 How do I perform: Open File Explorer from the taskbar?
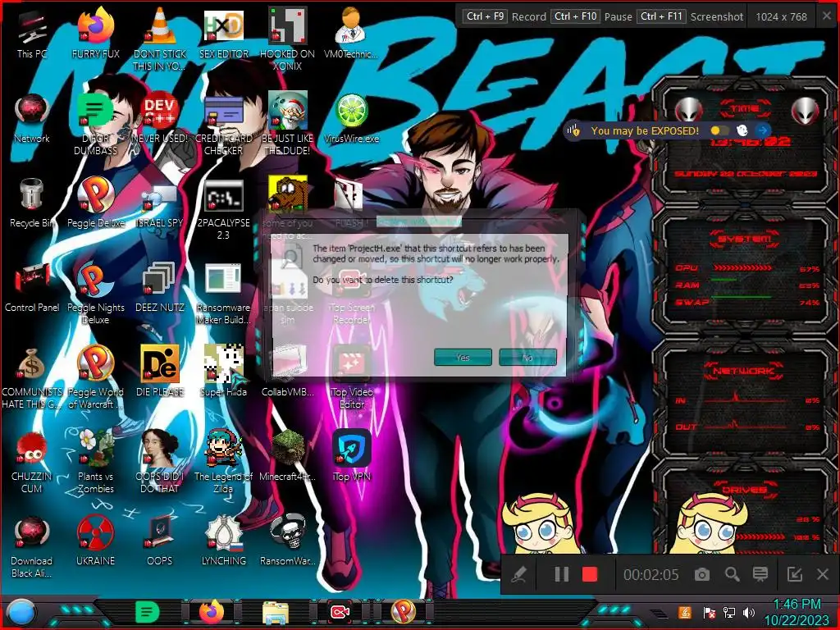pos(276,612)
